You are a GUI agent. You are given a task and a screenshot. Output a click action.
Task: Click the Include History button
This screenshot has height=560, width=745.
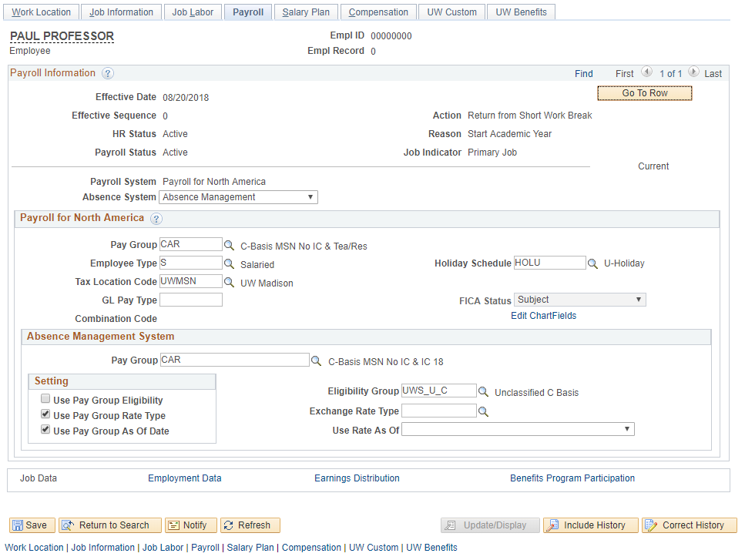(x=591, y=525)
